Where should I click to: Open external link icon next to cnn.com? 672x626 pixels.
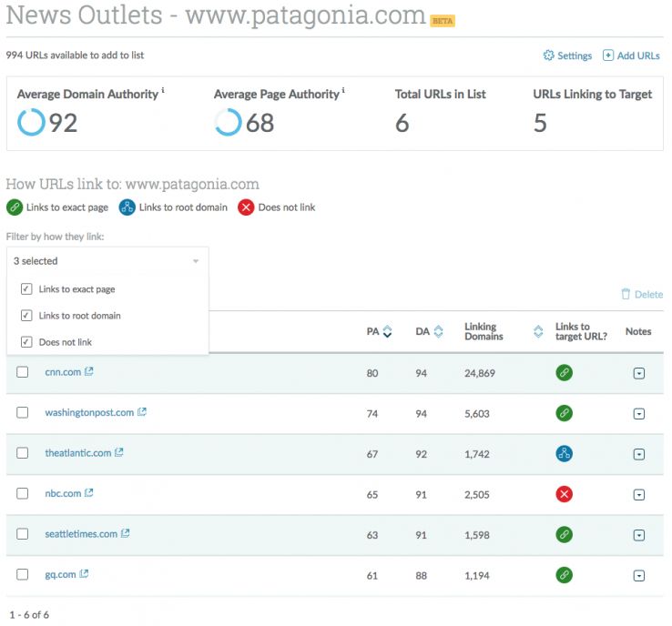(89, 372)
